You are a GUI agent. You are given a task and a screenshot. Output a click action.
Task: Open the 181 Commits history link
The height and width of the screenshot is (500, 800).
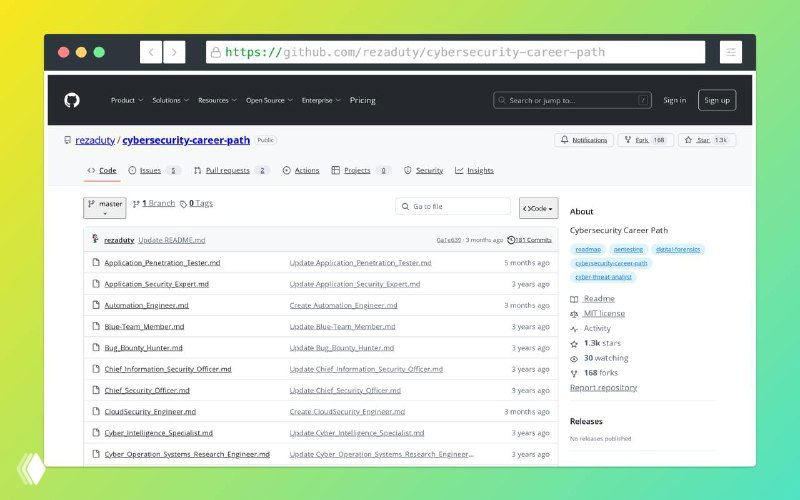click(x=530, y=240)
